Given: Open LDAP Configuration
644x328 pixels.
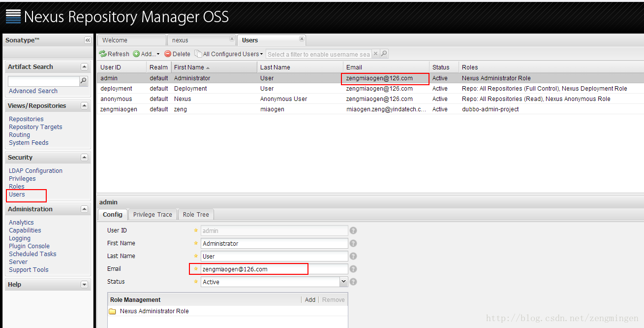Looking at the screenshot, I should tap(35, 171).
